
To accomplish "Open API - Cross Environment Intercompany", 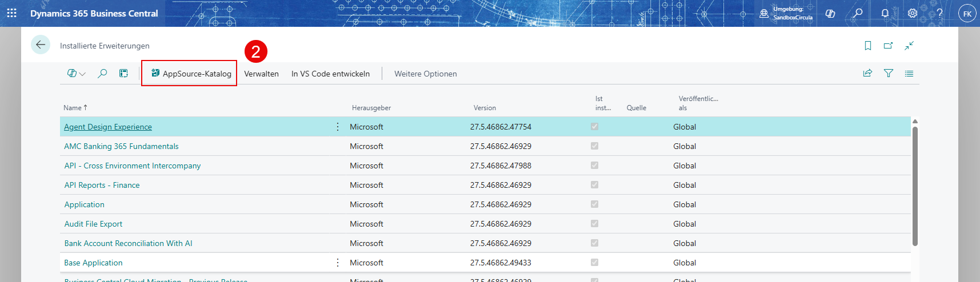I will 133,166.
